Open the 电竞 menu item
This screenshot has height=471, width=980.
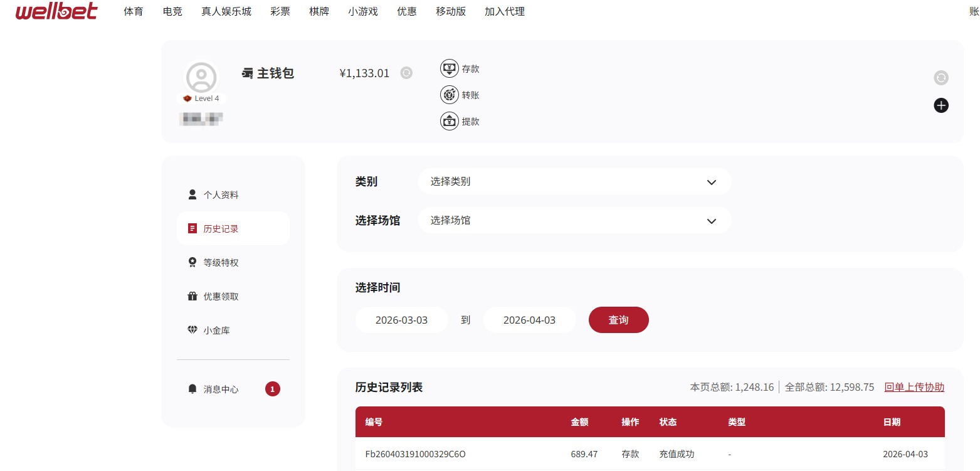(x=172, y=11)
